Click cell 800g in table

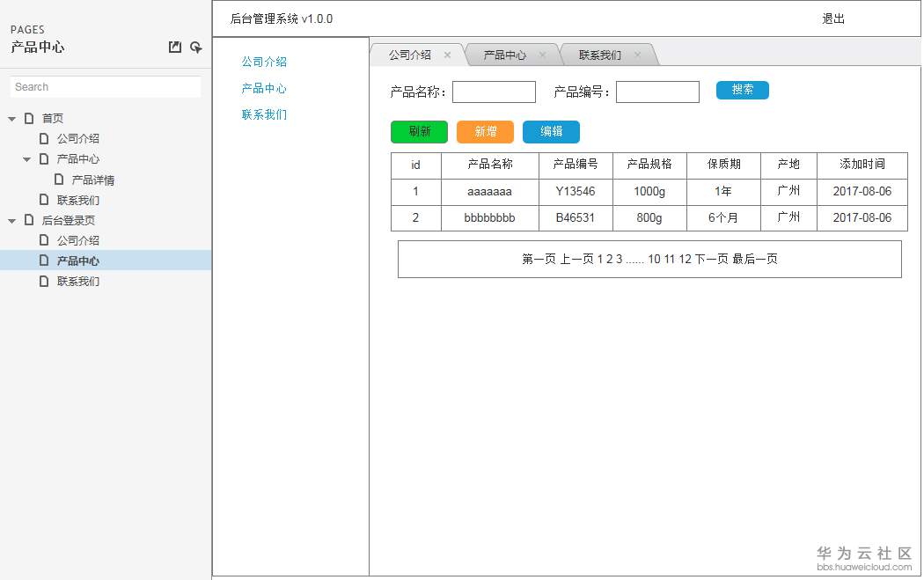[x=650, y=218]
